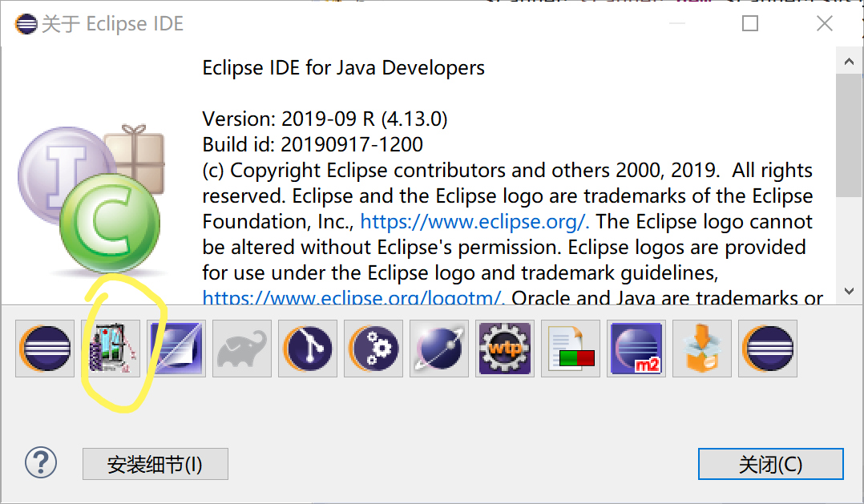Click the WTP Web Tools icon
Image resolution: width=864 pixels, height=504 pixels.
(x=504, y=349)
